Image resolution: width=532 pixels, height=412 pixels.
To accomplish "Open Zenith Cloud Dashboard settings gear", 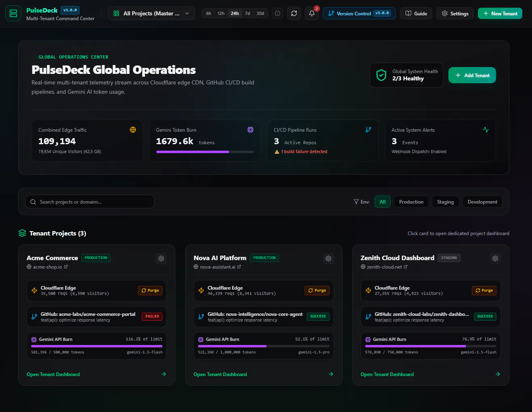I will point(495,259).
